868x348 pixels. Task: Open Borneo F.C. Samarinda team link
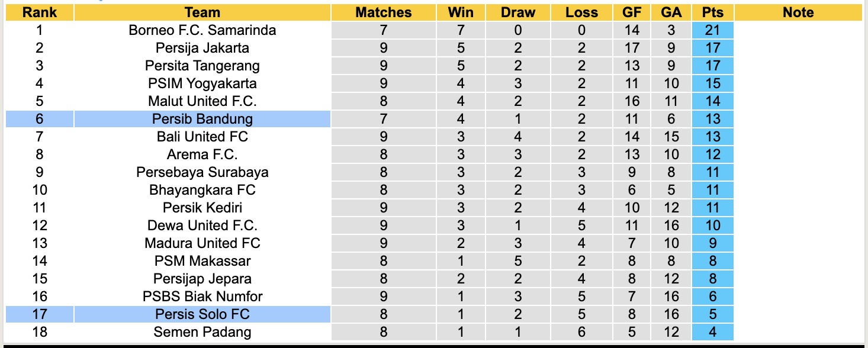click(x=202, y=30)
